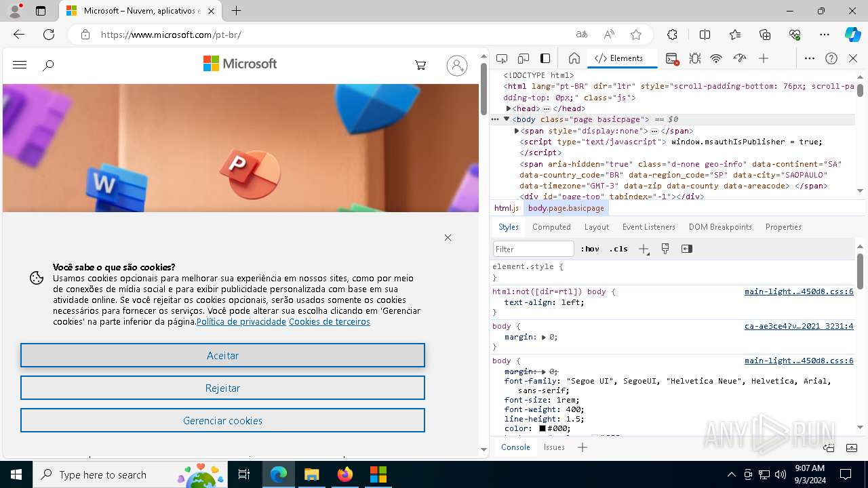This screenshot has height=488, width=868.
Task: Expand collapsed content of head element
Action: point(547,108)
